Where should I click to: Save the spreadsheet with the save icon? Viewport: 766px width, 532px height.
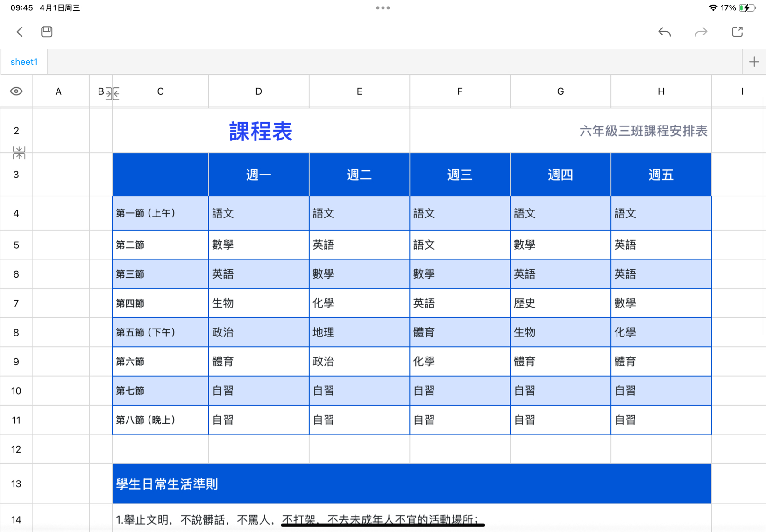(x=47, y=32)
